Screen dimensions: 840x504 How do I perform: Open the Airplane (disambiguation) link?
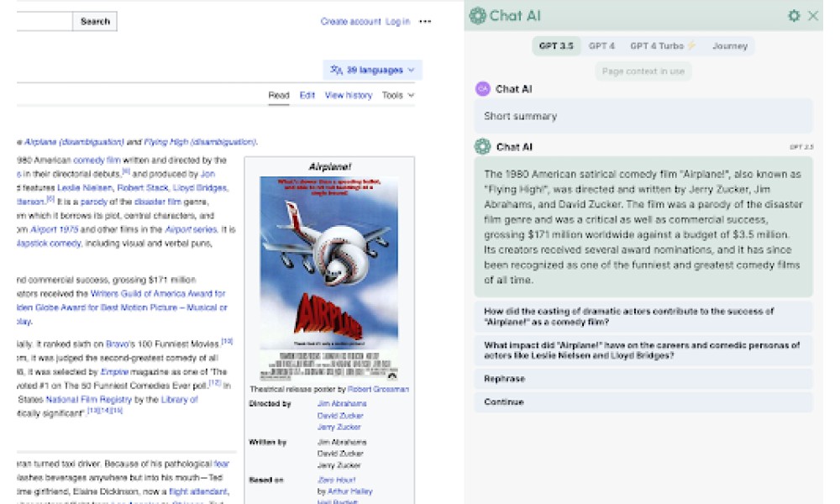tap(74, 142)
